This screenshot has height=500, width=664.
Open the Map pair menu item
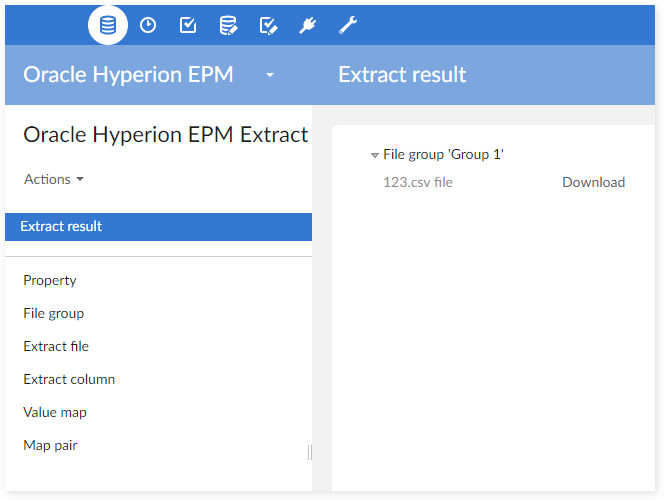click(50, 445)
